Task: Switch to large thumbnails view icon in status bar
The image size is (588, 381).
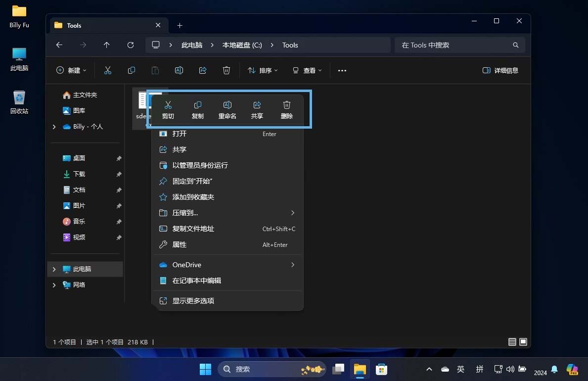Action: click(x=523, y=341)
